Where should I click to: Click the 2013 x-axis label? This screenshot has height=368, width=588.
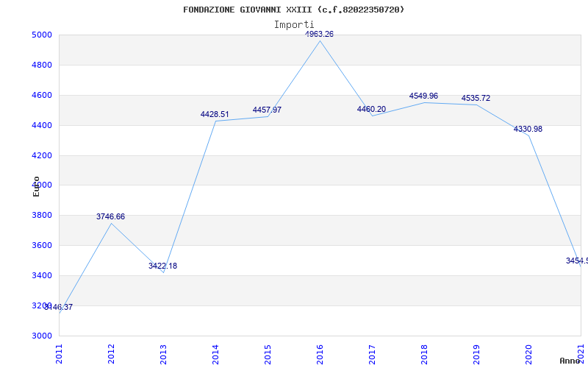(163, 355)
